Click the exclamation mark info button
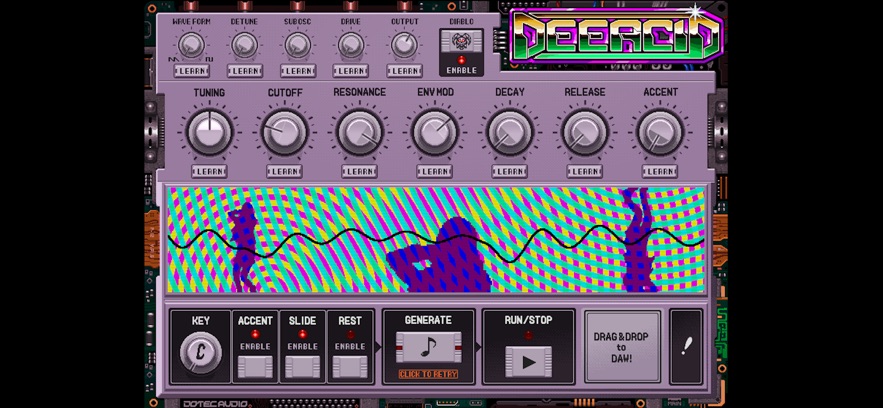Image resolution: width=883 pixels, height=408 pixels. 686,347
